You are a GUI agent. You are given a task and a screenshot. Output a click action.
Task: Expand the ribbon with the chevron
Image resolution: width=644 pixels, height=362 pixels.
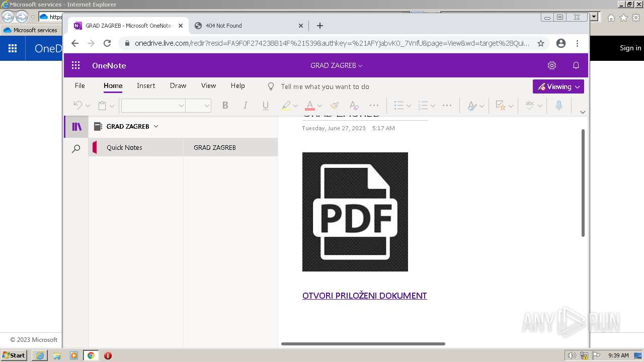click(583, 112)
